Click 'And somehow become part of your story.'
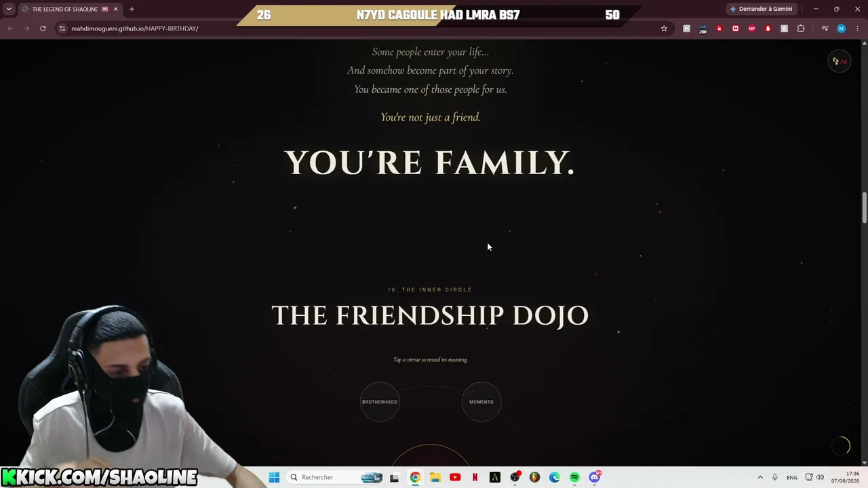This screenshot has width=868, height=488. tap(431, 70)
